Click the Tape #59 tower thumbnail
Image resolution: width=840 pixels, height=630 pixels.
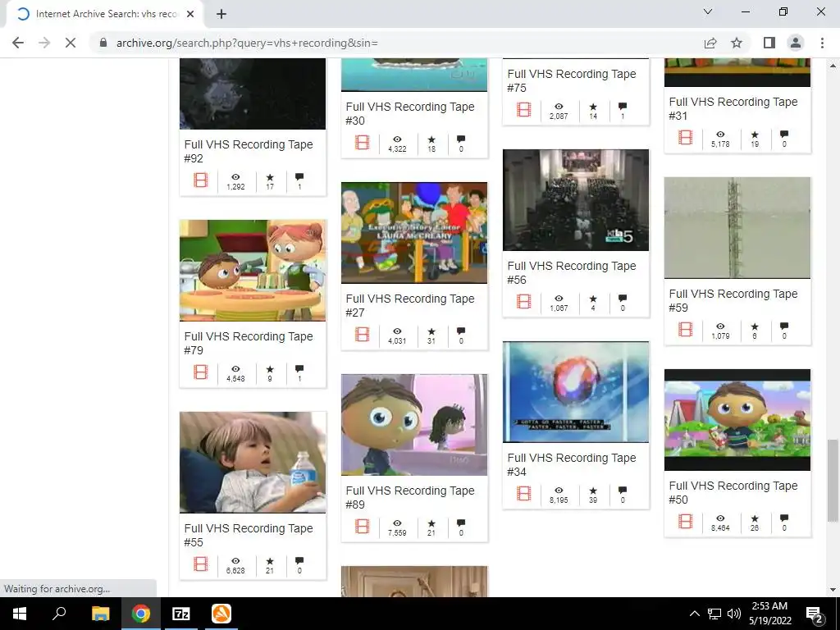[x=737, y=228]
